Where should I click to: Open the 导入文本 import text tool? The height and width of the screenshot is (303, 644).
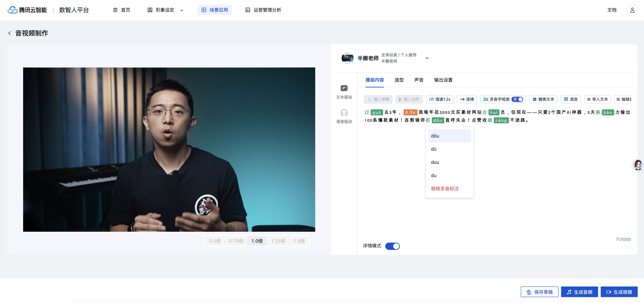pos(597,99)
